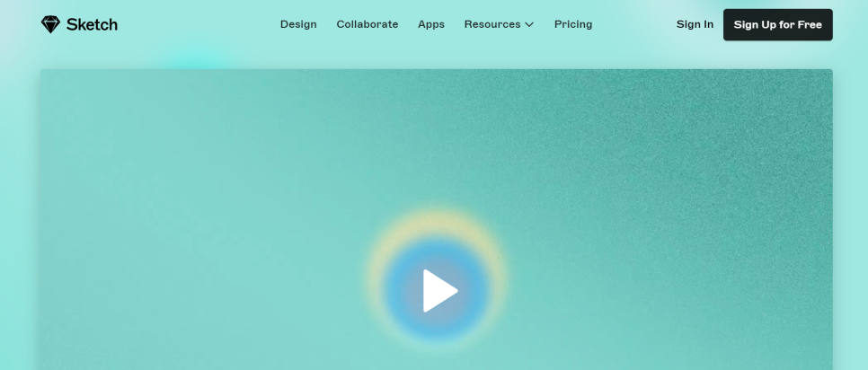Viewport: 868px width, 370px height.
Task: Click the Sketch diamond logo icon
Action: tap(50, 24)
